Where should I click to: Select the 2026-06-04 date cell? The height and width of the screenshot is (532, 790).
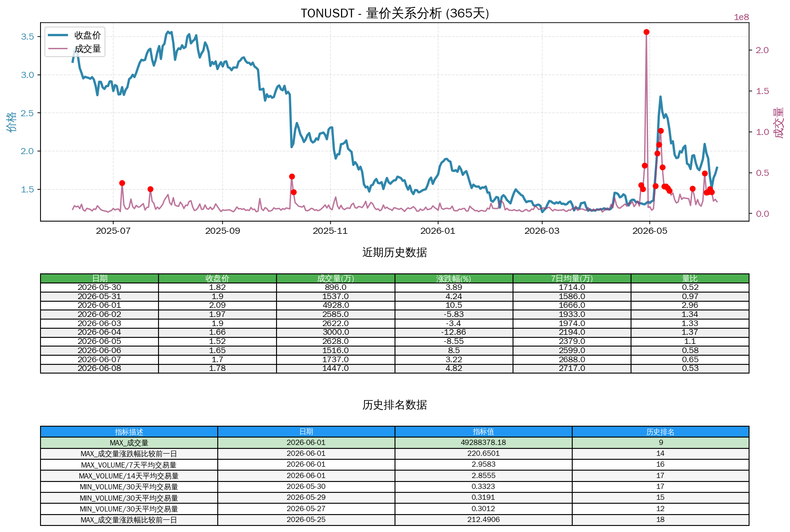coord(100,332)
